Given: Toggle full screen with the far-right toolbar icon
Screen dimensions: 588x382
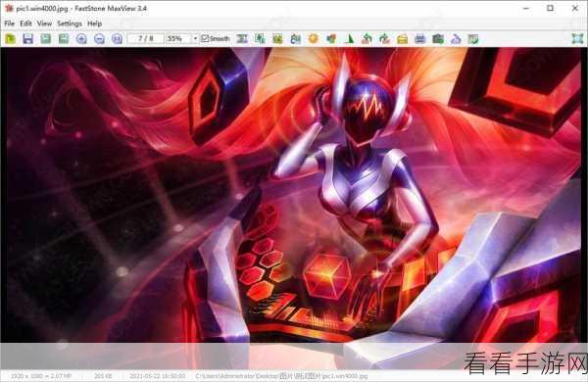Looking at the screenshot, I should point(577,38).
